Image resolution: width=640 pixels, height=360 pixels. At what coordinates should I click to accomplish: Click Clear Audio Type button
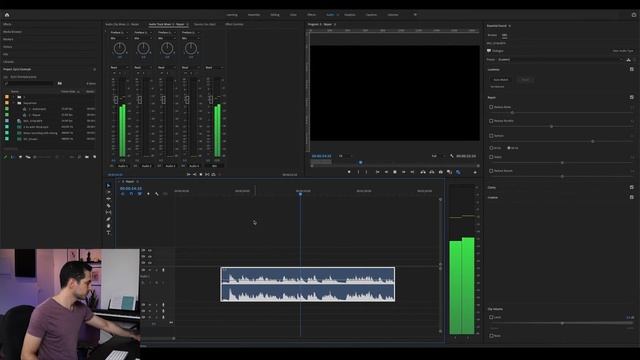click(x=623, y=51)
